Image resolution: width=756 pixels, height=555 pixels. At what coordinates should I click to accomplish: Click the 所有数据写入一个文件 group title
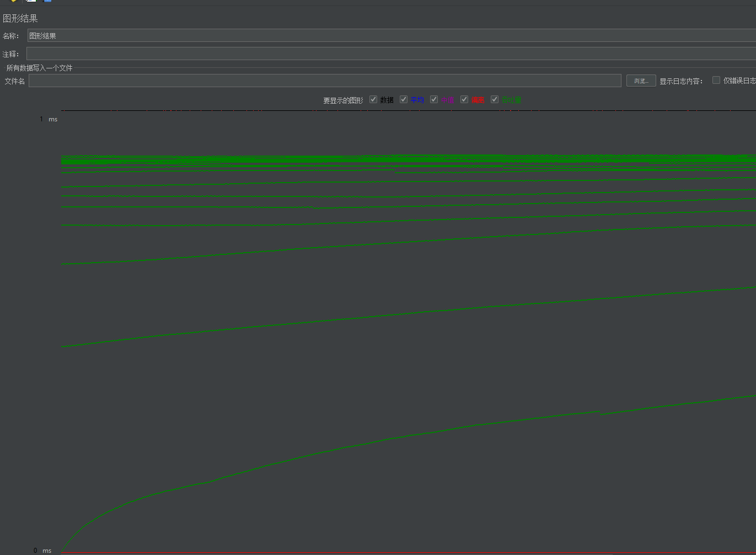[40, 68]
